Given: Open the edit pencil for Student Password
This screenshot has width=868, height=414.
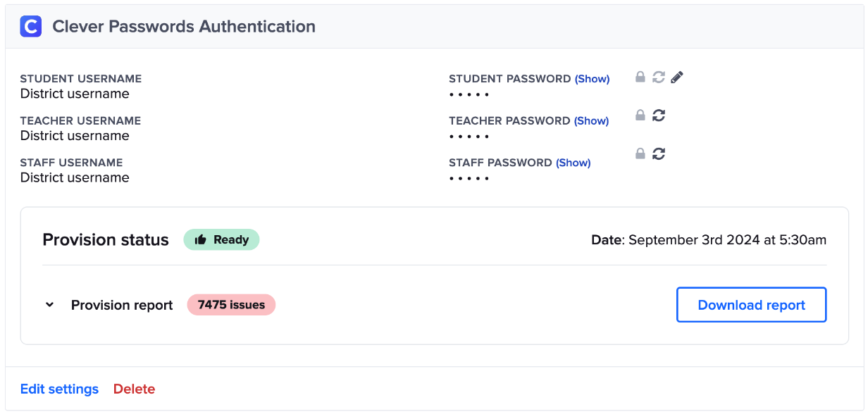Looking at the screenshot, I should 676,76.
